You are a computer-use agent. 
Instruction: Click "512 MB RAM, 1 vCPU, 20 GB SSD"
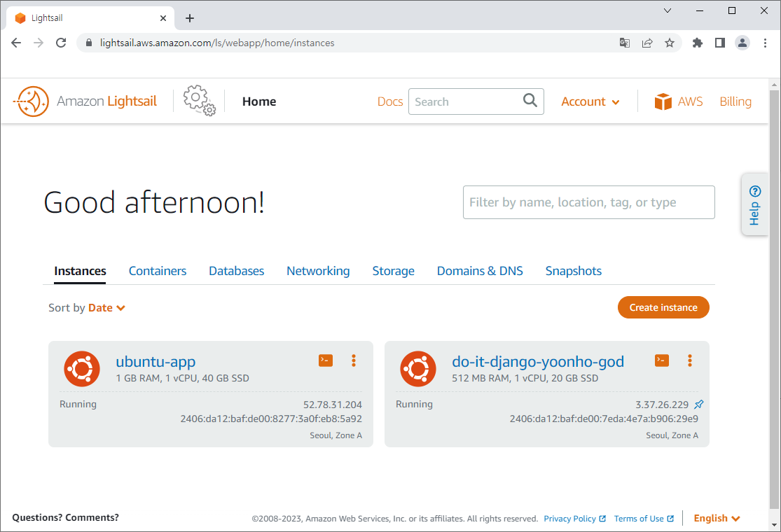pos(525,378)
